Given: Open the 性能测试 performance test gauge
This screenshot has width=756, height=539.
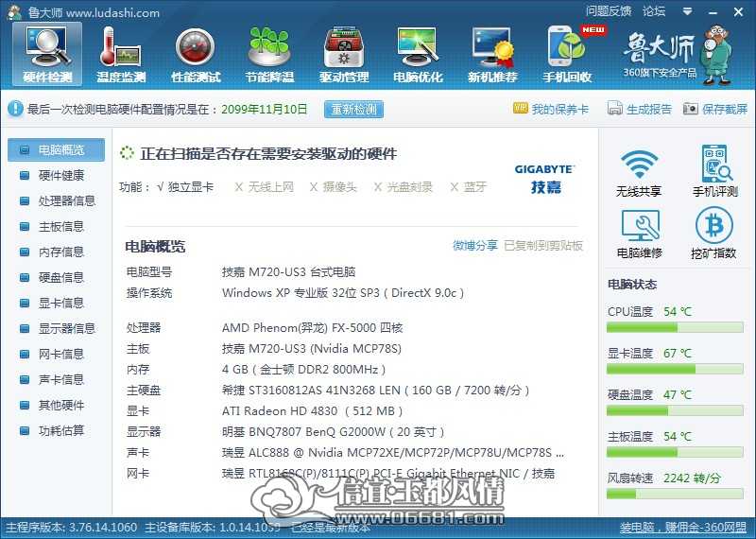Looking at the screenshot, I should pos(196,54).
